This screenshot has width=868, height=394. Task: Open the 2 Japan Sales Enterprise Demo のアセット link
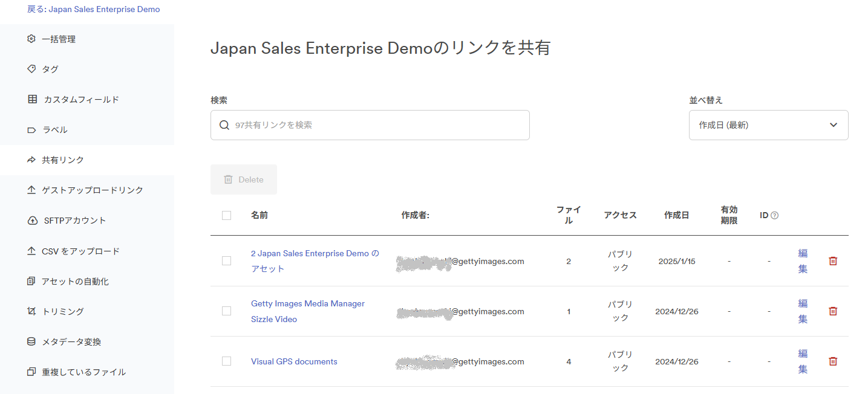[315, 261]
